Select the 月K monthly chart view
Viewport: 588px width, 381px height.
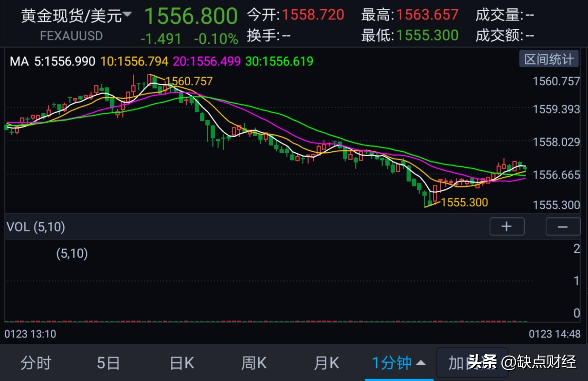(x=326, y=363)
